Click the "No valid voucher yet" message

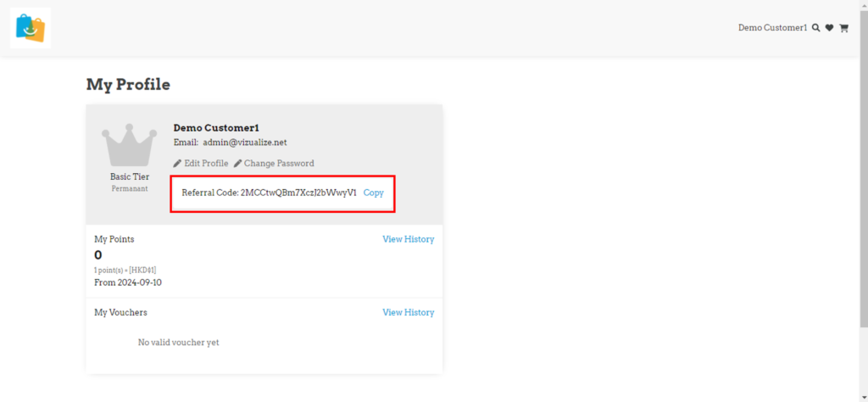click(x=178, y=343)
